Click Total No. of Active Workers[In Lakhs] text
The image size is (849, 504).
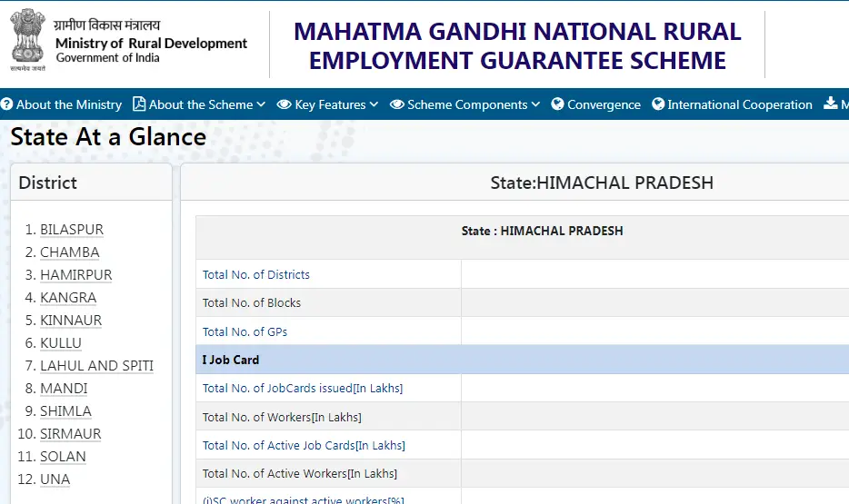coord(300,474)
